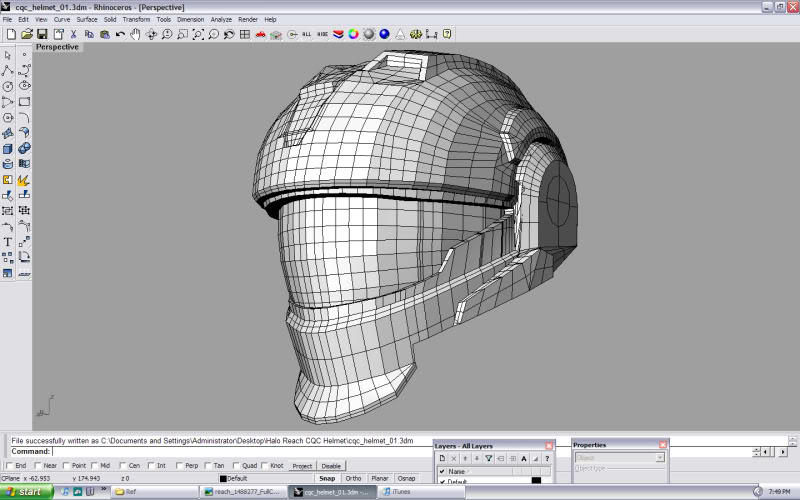Click the Zoom Extents icon
Image resolution: width=800 pixels, height=500 pixels.
click(x=198, y=34)
